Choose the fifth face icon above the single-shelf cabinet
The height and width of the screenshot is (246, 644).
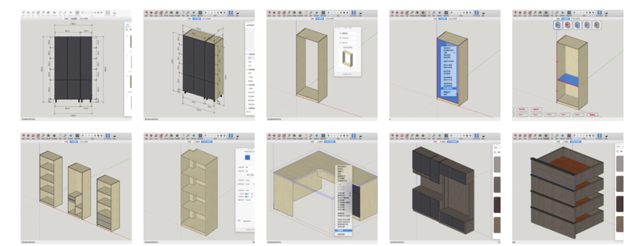coord(597,25)
